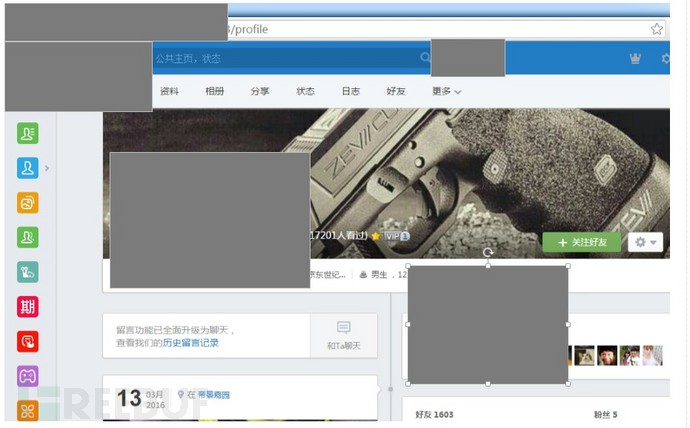Open the blue person sidebar icon
This screenshot has height=428, width=690.
tap(28, 168)
